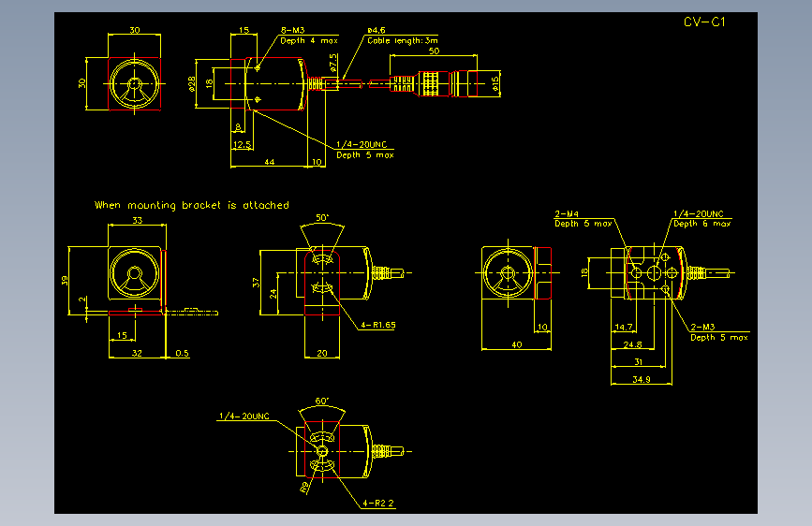Select the ø4.6 cable diameter label
Viewport: 812px width, 526px height.
click(376, 30)
